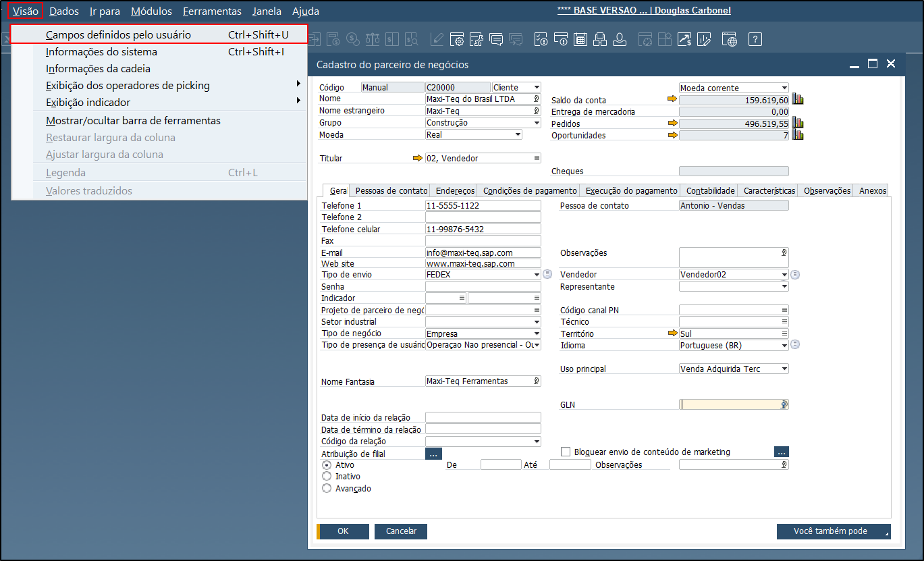Check Bloquear envio de conteúdo de marketing
This screenshot has width=924, height=561.
pos(566,452)
